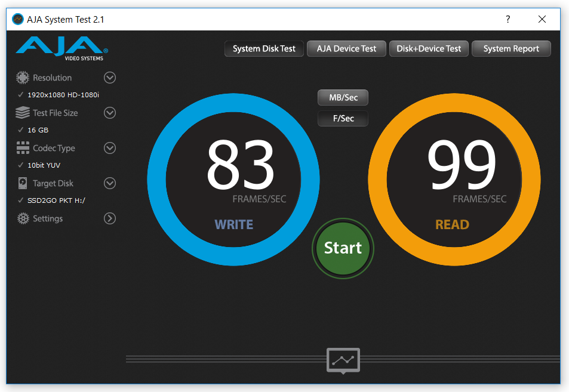Open the graph chart icon at bottom
The image size is (569, 392).
343,360
